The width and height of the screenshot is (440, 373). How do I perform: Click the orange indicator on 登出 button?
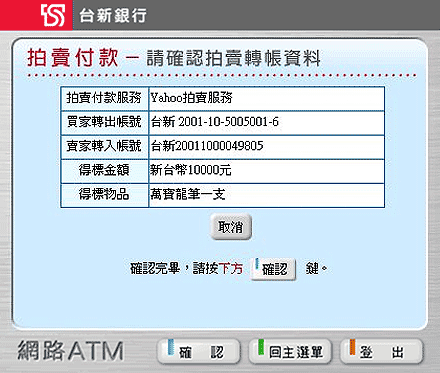(352, 347)
